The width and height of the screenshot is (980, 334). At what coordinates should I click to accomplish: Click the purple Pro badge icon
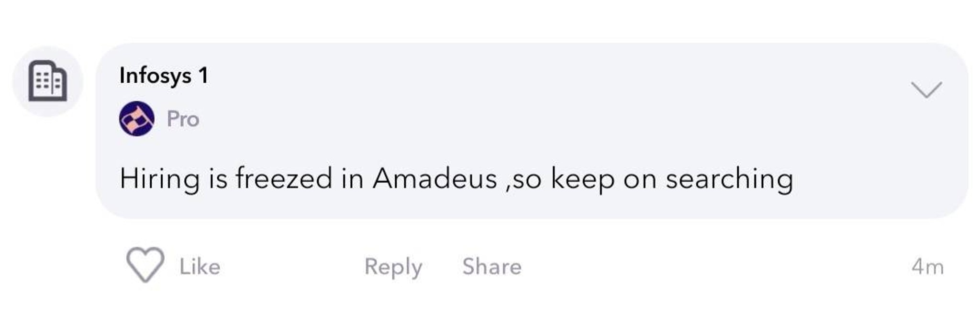(137, 119)
